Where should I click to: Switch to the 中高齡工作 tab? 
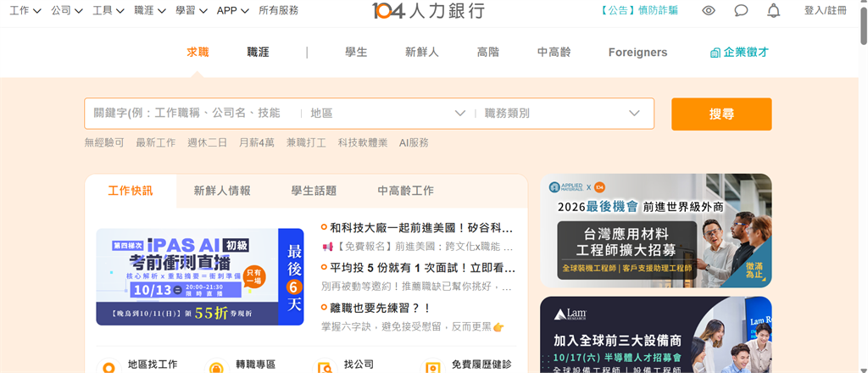point(406,191)
